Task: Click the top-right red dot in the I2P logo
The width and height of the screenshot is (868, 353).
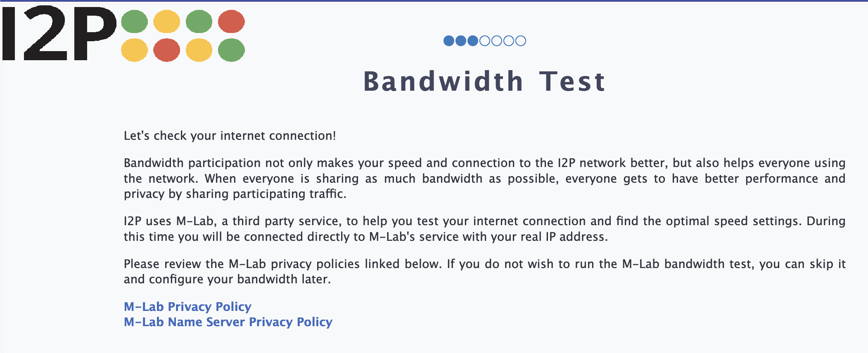Action: tap(231, 21)
